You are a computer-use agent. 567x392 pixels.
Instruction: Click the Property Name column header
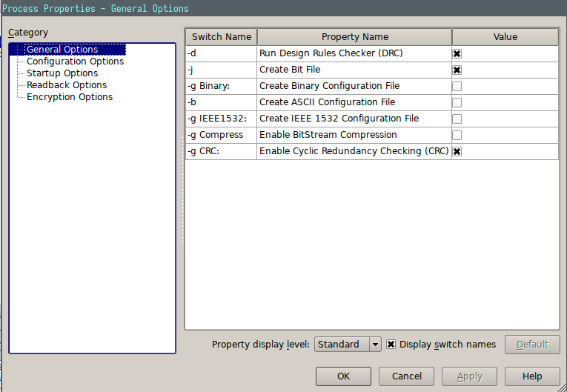[354, 37]
